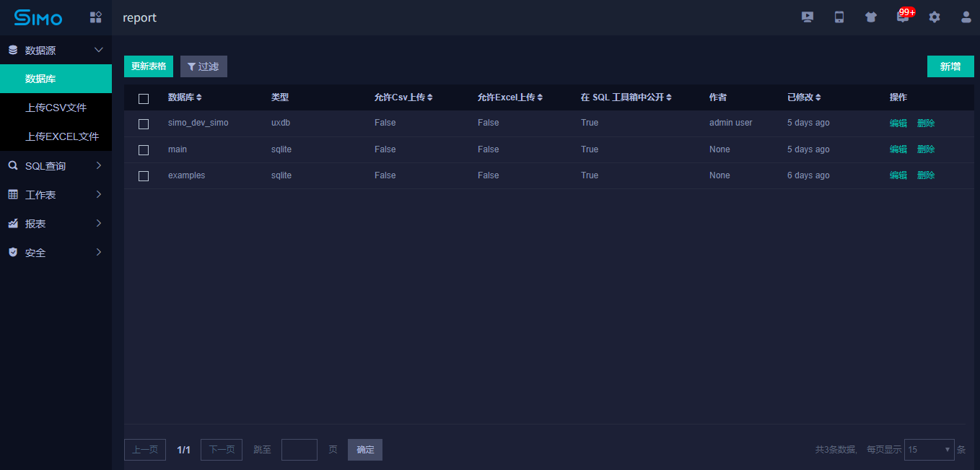The image size is (980, 470).
Task: Click the shirt theme icon
Action: point(871,17)
